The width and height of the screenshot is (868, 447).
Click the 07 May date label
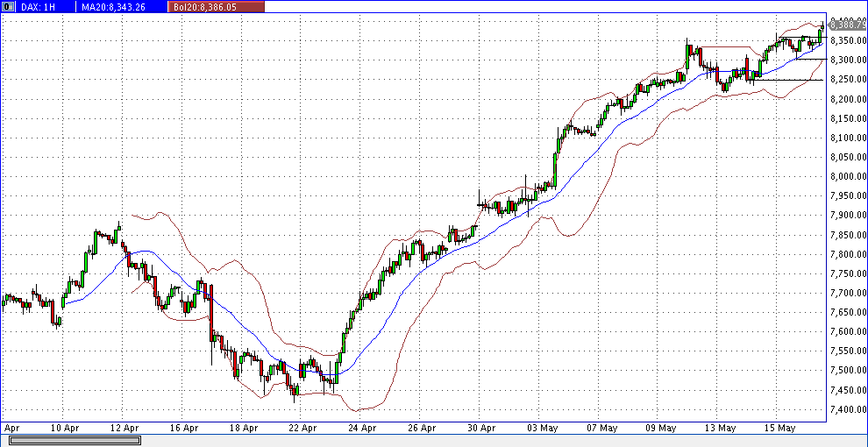pyautogui.click(x=601, y=428)
